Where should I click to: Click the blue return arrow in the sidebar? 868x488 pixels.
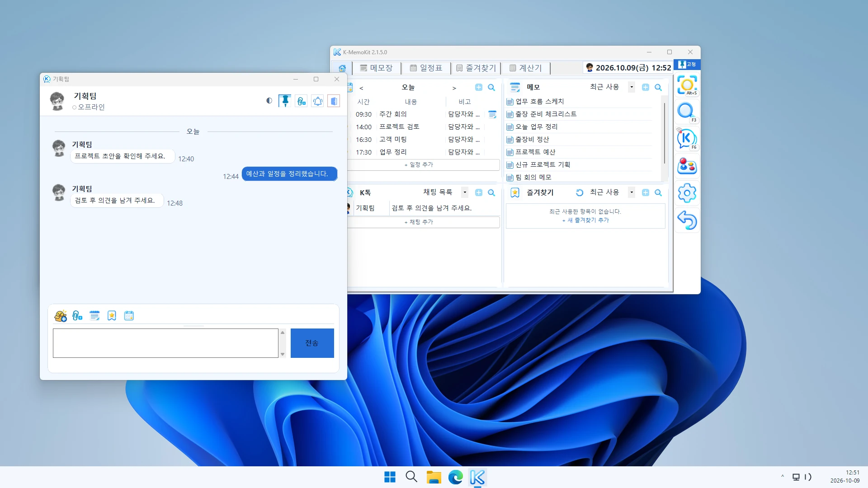click(x=687, y=220)
